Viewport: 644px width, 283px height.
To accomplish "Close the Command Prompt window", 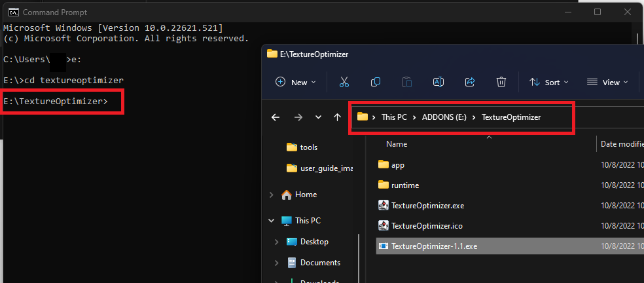I will (x=627, y=12).
